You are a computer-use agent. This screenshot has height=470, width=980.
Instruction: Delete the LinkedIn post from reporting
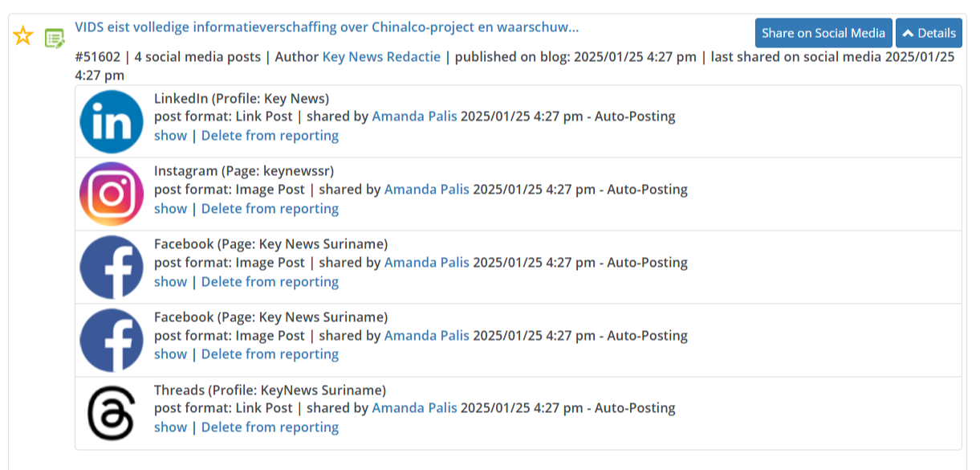point(270,136)
